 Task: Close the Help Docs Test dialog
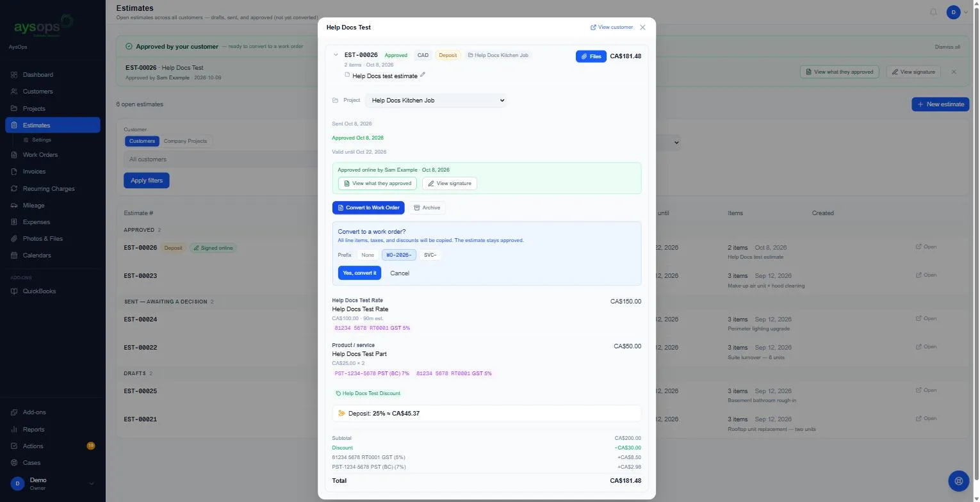point(643,28)
